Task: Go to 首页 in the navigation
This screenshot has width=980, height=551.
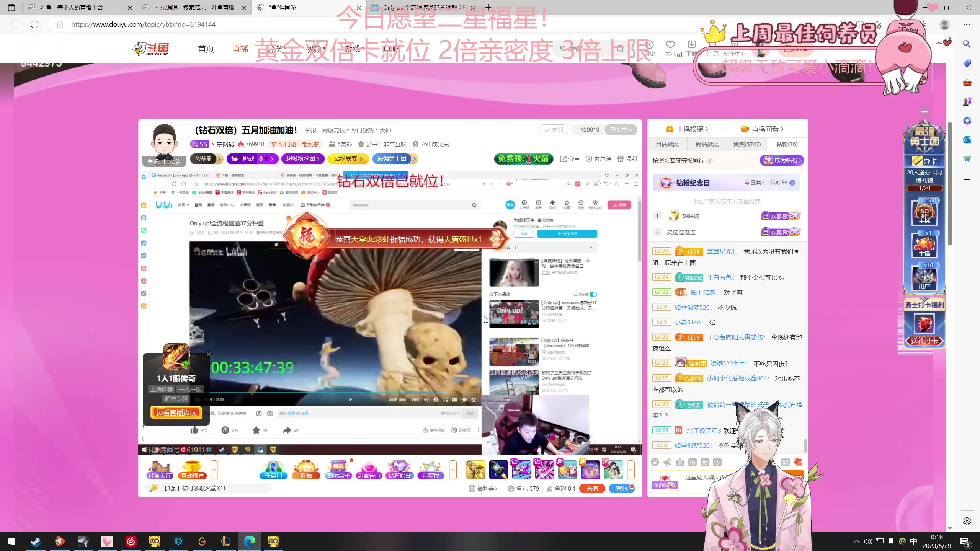Action: (206, 49)
